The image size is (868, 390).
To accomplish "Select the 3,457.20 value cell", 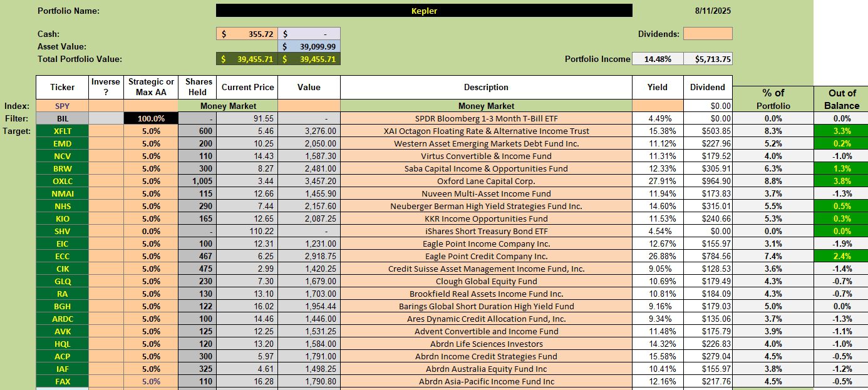I will pos(309,181).
